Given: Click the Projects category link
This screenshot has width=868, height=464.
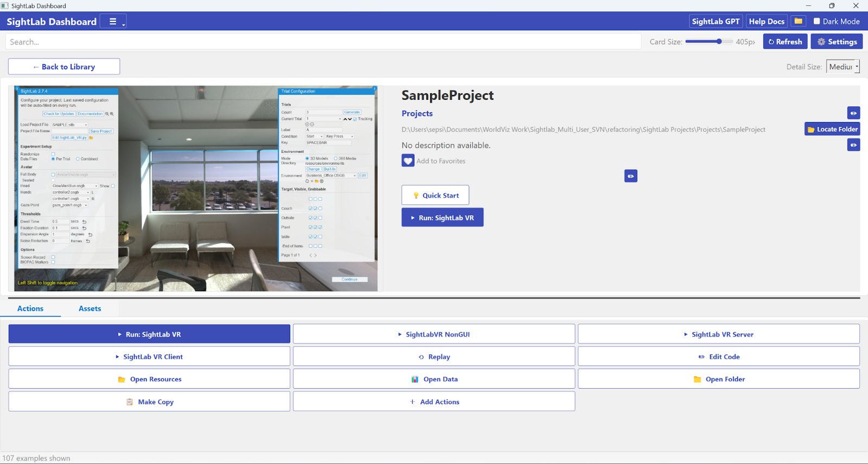Looking at the screenshot, I should (417, 113).
